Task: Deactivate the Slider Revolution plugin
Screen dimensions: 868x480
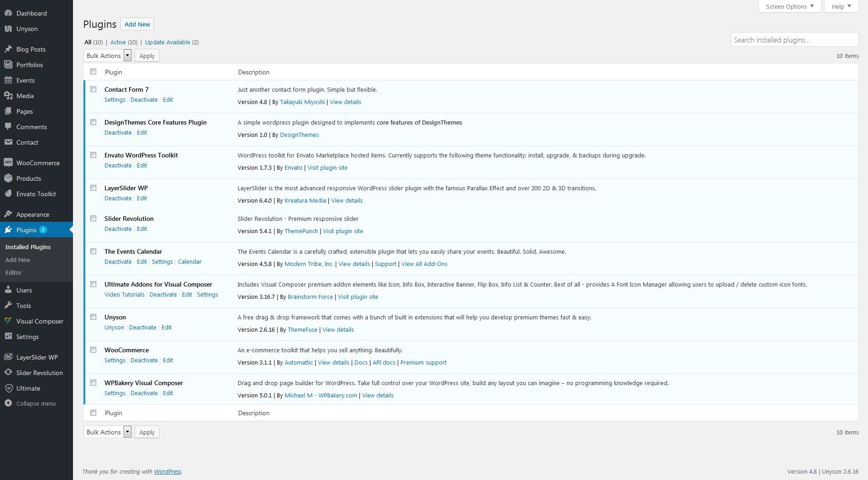Action: (x=118, y=229)
